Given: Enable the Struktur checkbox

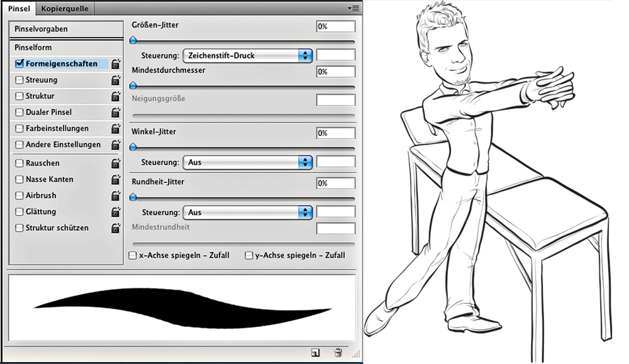Looking at the screenshot, I should click(19, 96).
